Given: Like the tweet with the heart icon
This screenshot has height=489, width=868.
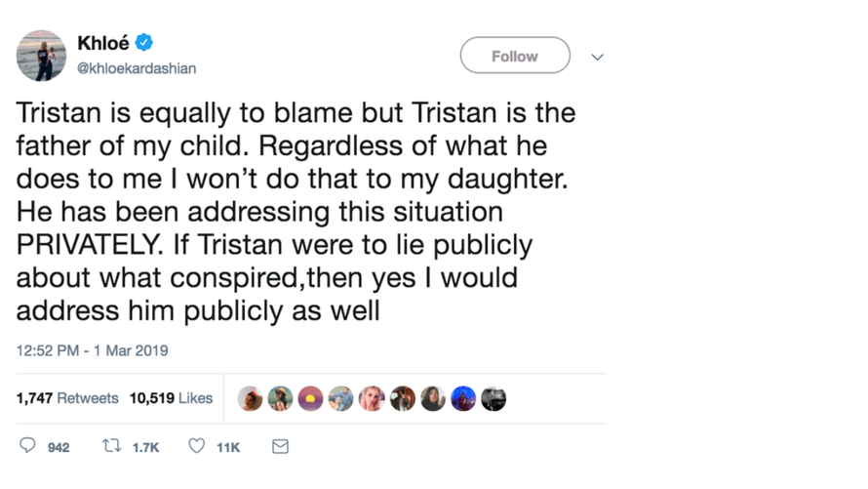Looking at the screenshot, I should pos(196,447).
